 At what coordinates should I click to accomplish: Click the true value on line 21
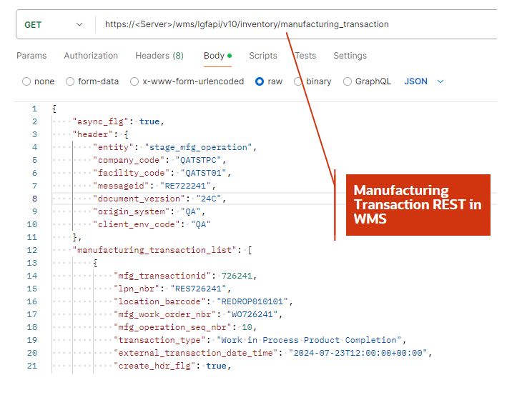coord(216,366)
